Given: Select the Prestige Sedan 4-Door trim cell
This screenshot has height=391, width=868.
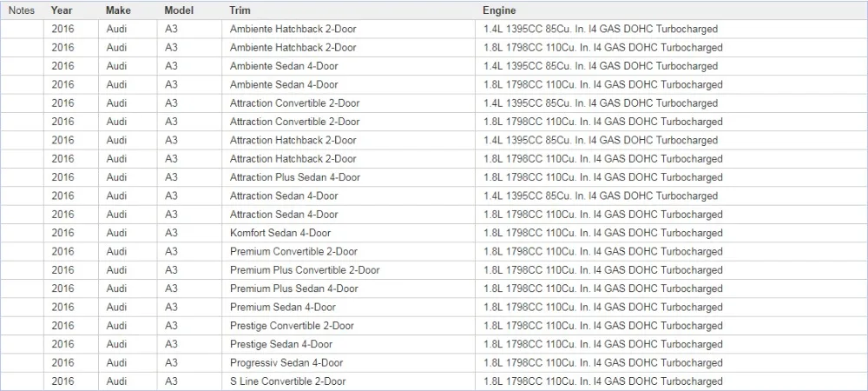Looking at the screenshot, I should [x=349, y=344].
